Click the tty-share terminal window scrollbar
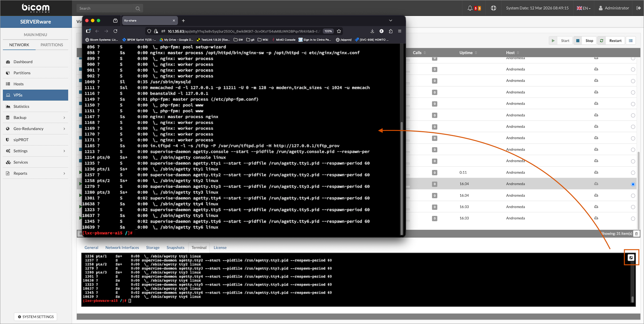 click(401, 178)
